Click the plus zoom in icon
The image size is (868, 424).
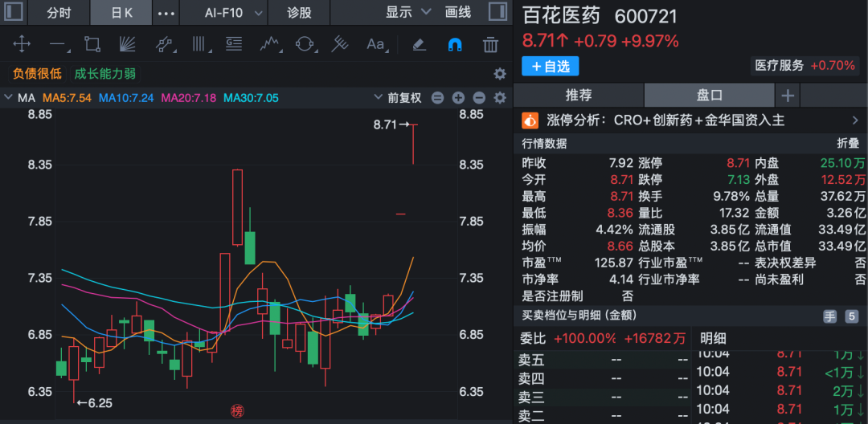tap(458, 98)
